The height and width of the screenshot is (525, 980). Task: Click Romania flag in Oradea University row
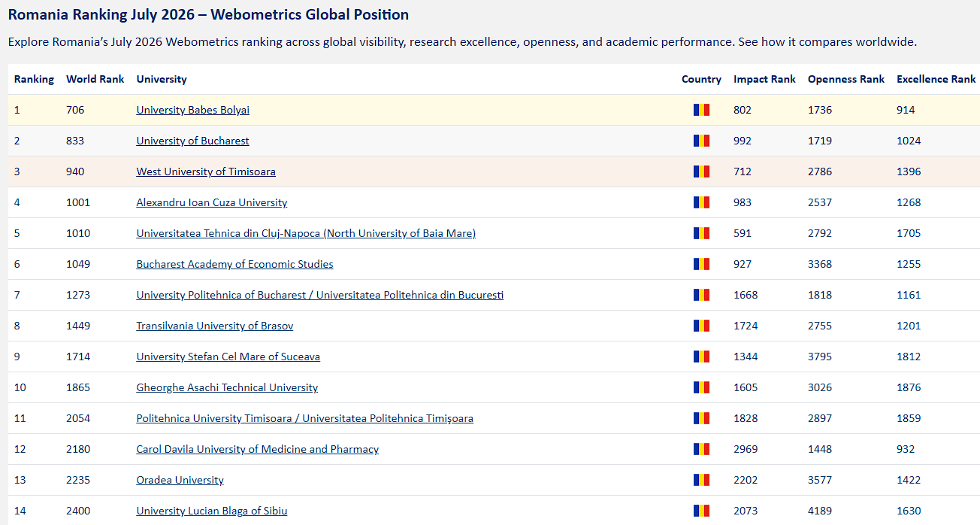701,480
